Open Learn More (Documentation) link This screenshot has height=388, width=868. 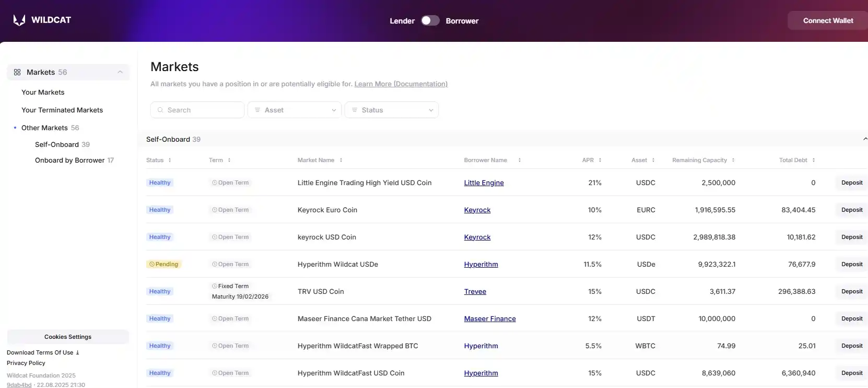pyautogui.click(x=401, y=84)
